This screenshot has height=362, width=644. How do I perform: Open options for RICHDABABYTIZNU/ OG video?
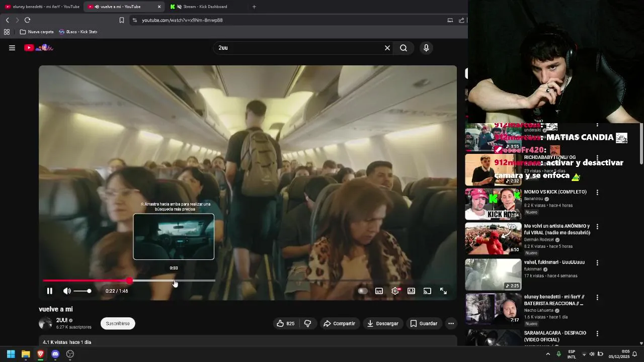pos(597,157)
